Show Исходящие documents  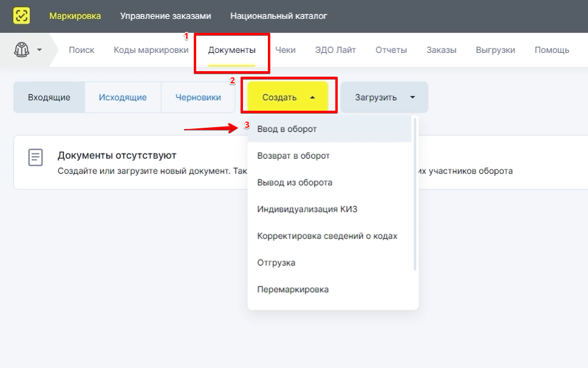[x=123, y=97]
